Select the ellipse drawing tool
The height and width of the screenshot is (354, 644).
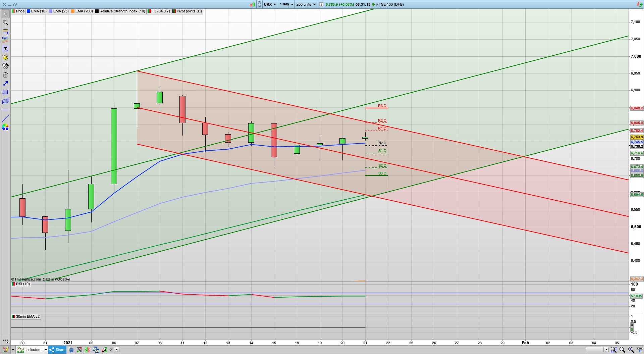point(5,101)
